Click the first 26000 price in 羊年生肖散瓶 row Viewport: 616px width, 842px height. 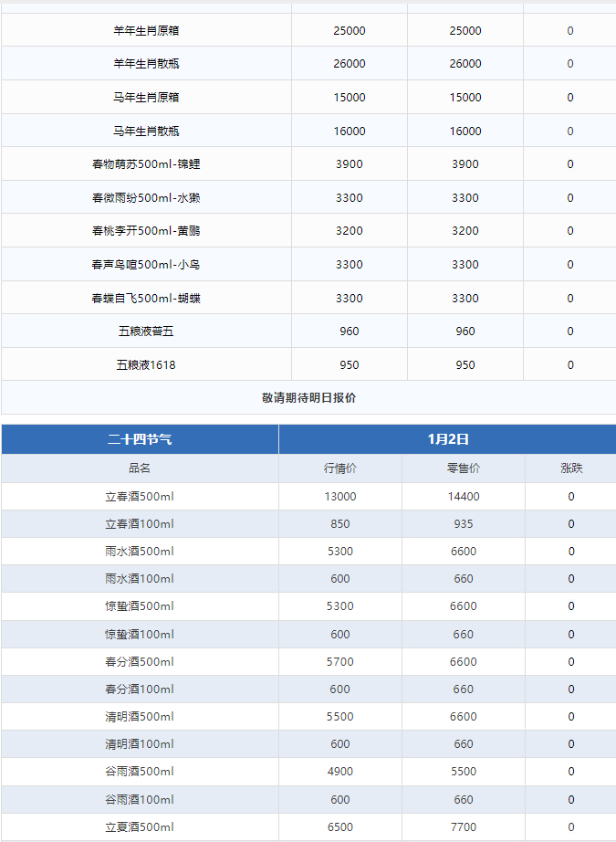350,63
